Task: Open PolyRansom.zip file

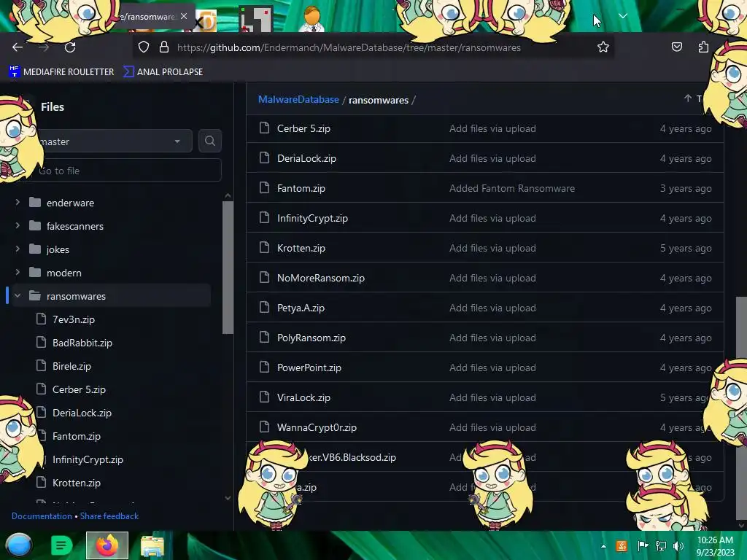Action: [x=311, y=338]
